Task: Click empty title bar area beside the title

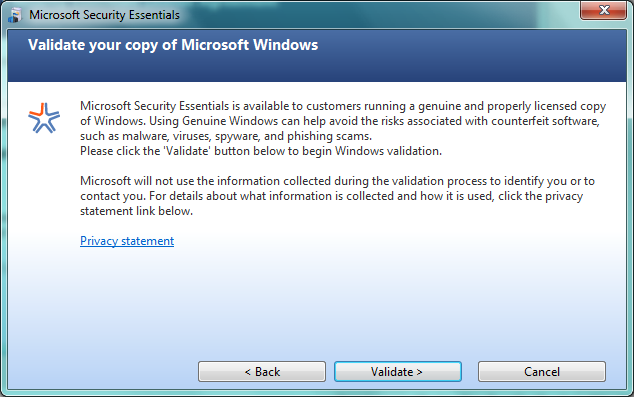Action: click(364, 15)
